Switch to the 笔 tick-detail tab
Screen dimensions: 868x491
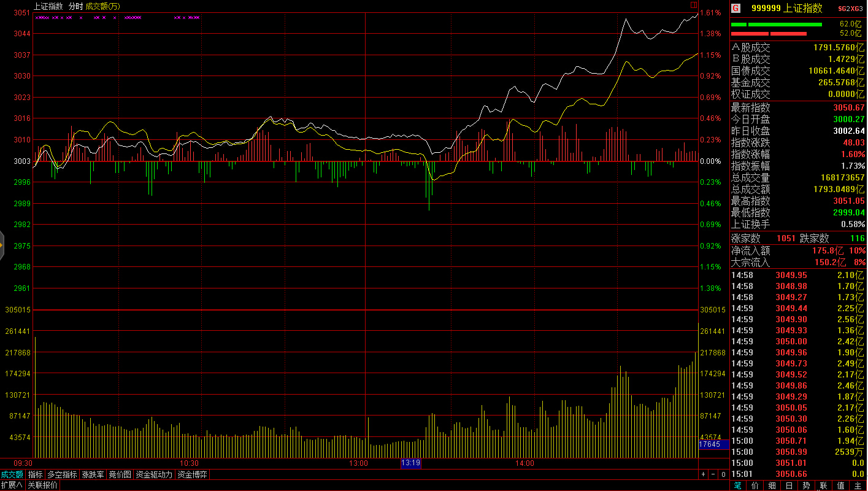click(x=737, y=485)
